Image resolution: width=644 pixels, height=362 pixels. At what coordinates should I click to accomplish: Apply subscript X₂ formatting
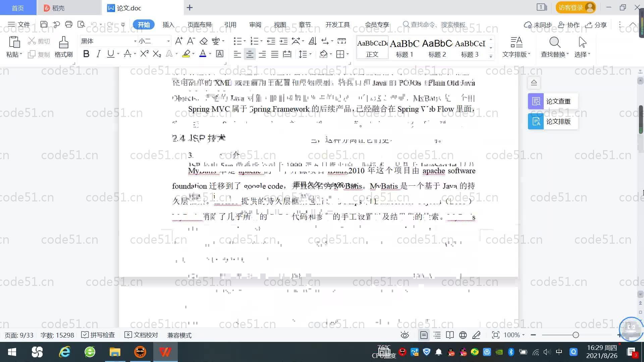(157, 54)
